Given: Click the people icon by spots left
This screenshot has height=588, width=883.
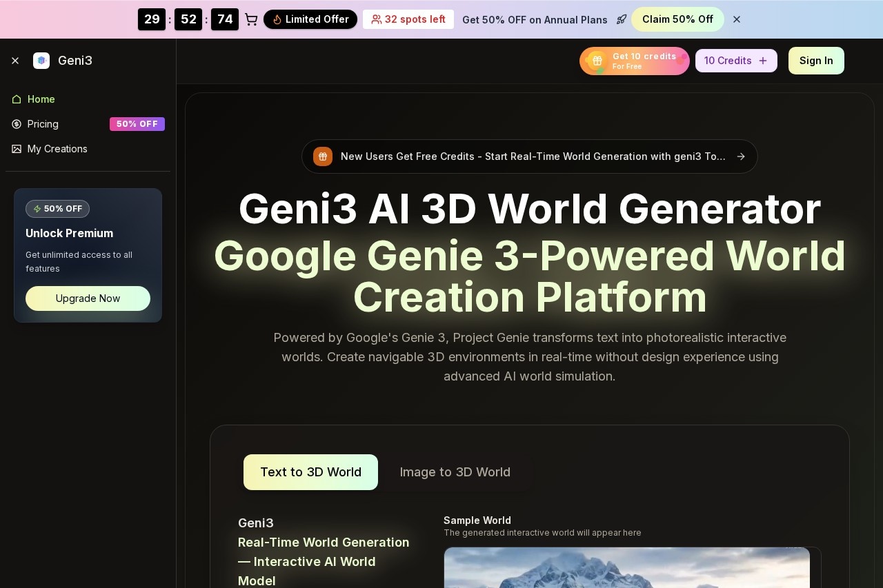Looking at the screenshot, I should point(377,19).
